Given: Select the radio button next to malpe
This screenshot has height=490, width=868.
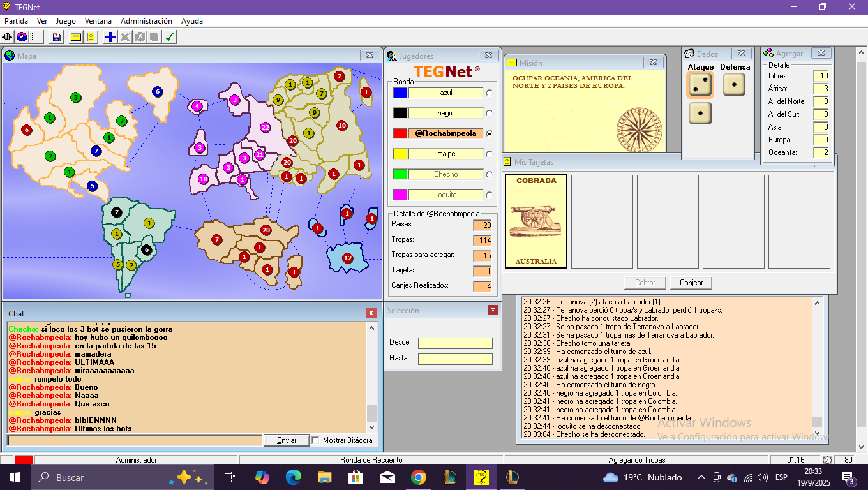Looking at the screenshot, I should coord(490,154).
